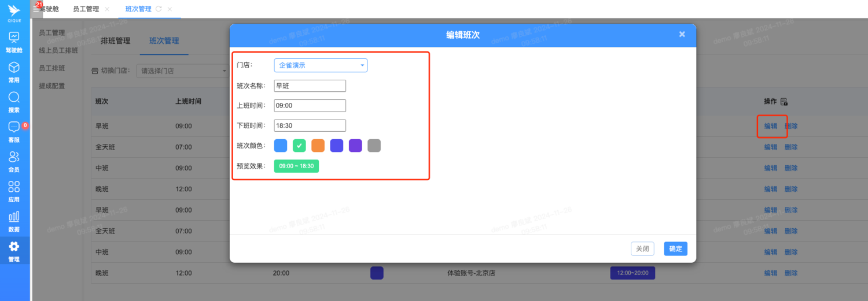868x301 pixels.
Task: Switch to the 排班管理 tab
Action: [115, 41]
